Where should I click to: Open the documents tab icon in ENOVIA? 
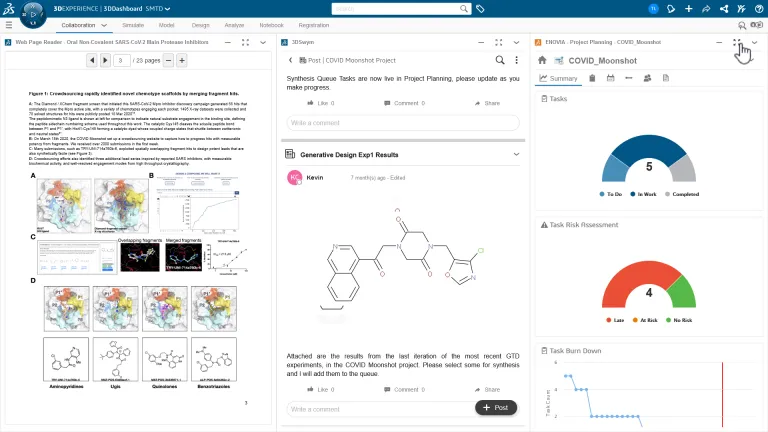666,78
